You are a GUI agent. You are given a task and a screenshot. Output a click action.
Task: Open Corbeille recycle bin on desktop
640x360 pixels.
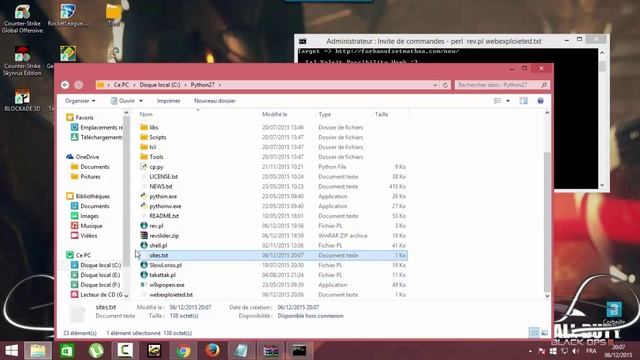click(x=613, y=313)
